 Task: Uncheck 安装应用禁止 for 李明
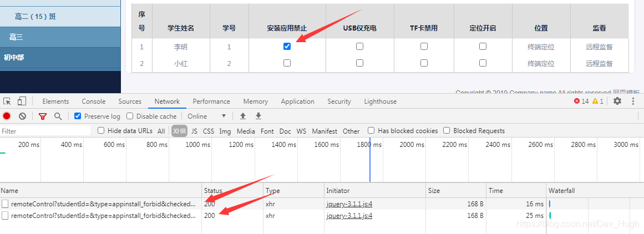287,47
